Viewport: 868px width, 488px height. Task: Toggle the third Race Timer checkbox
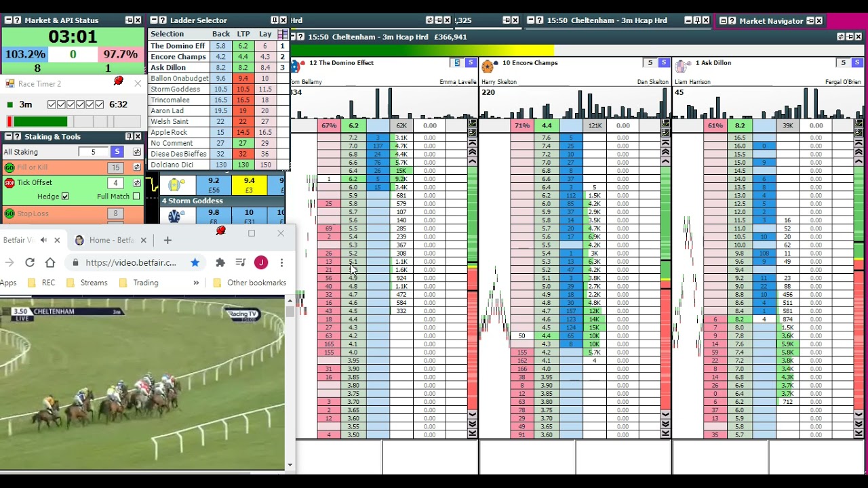point(71,105)
